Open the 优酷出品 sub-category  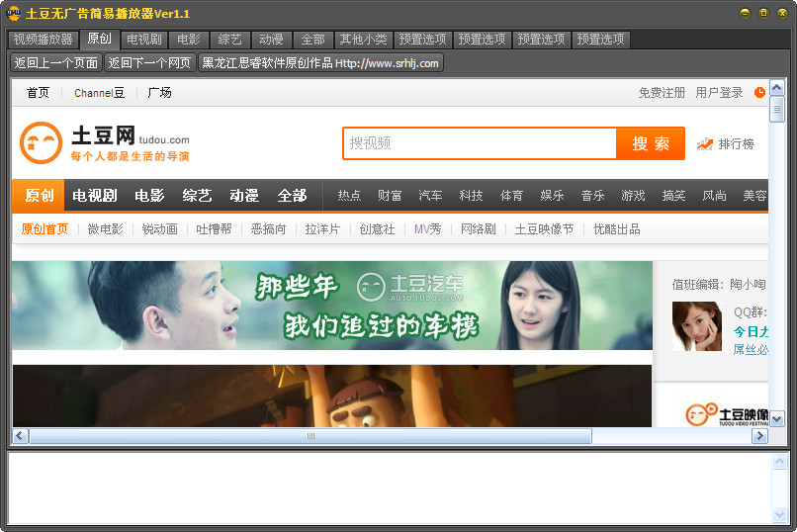tap(617, 229)
